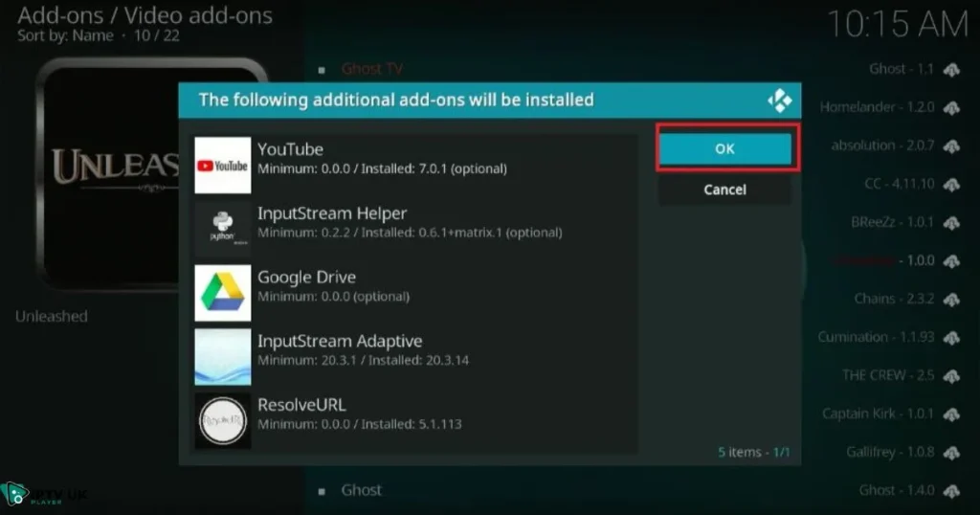Click the cloud icon next to THE CREW - 2.5
This screenshot has height=515, width=980.
pos(951,375)
